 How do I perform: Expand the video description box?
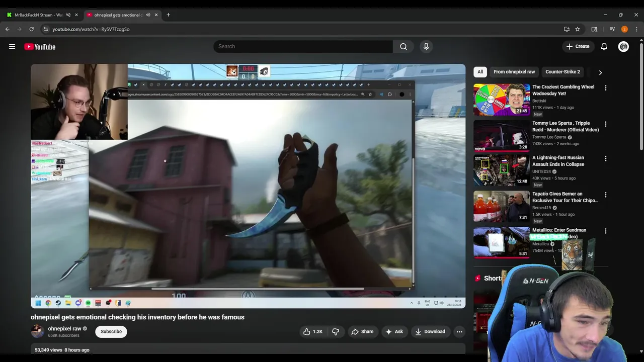tap(248, 349)
